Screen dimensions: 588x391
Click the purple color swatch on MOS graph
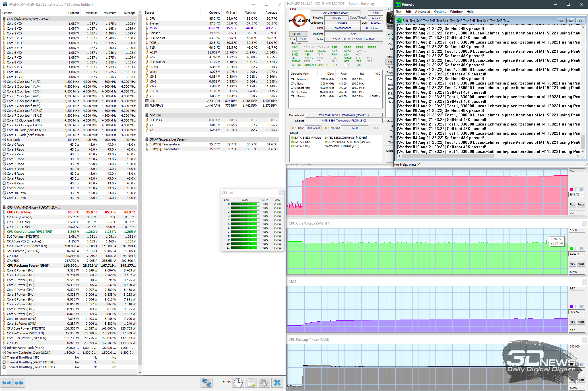coord(572,306)
